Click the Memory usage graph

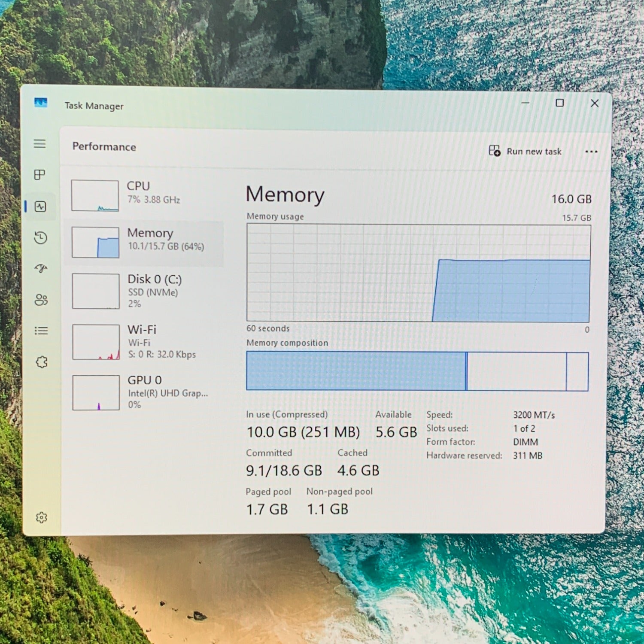point(418,273)
